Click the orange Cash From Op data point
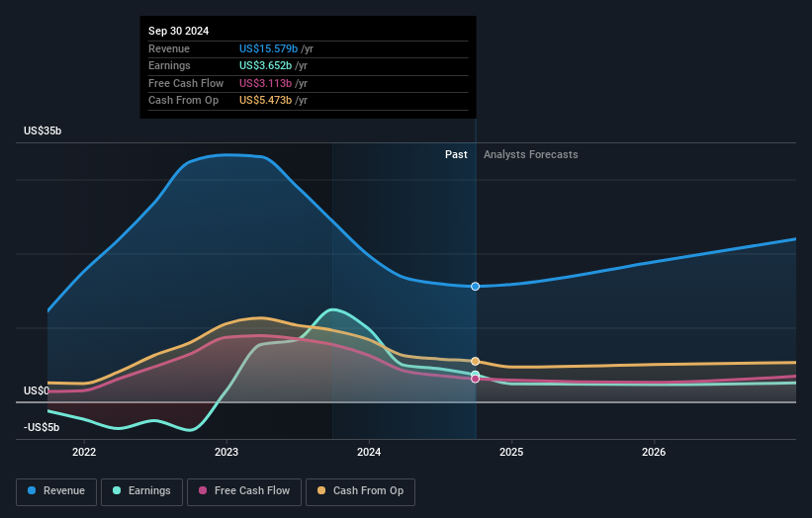Viewport: 812px width, 518px height. pyautogui.click(x=475, y=361)
